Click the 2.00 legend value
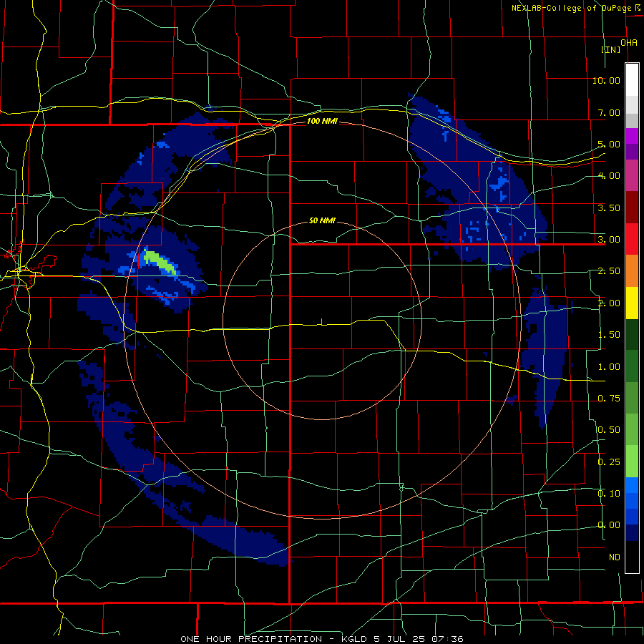The width and height of the screenshot is (644, 644). [x=609, y=303]
